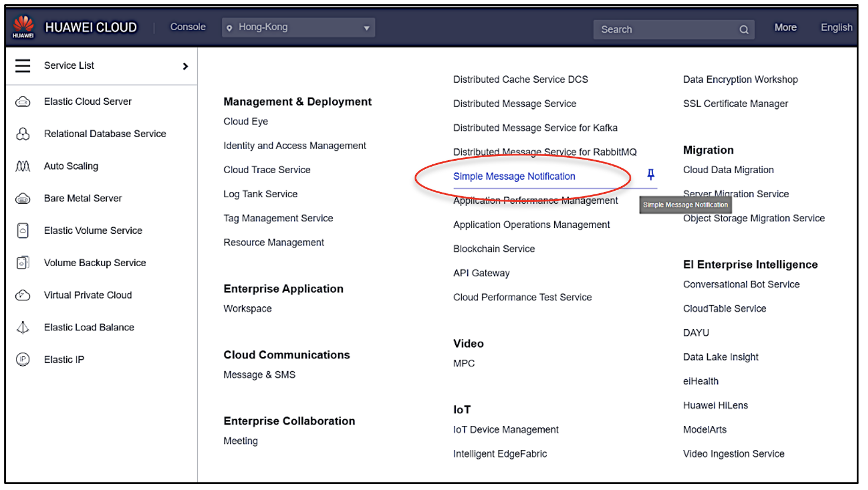Open the Cloud Eye service link
This screenshot has height=490, width=868.
pos(246,121)
